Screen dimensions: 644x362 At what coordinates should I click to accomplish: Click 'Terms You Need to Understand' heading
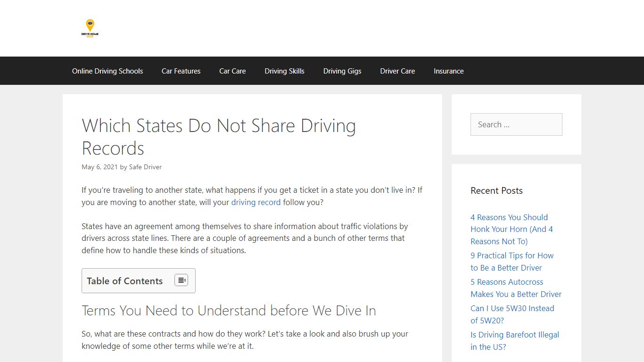pos(229,311)
